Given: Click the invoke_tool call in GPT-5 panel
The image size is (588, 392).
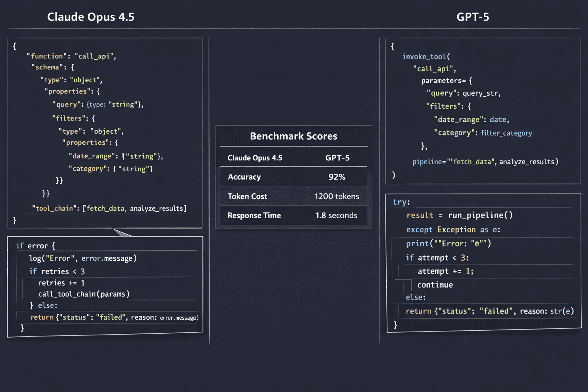Looking at the screenshot, I should click(x=425, y=56).
